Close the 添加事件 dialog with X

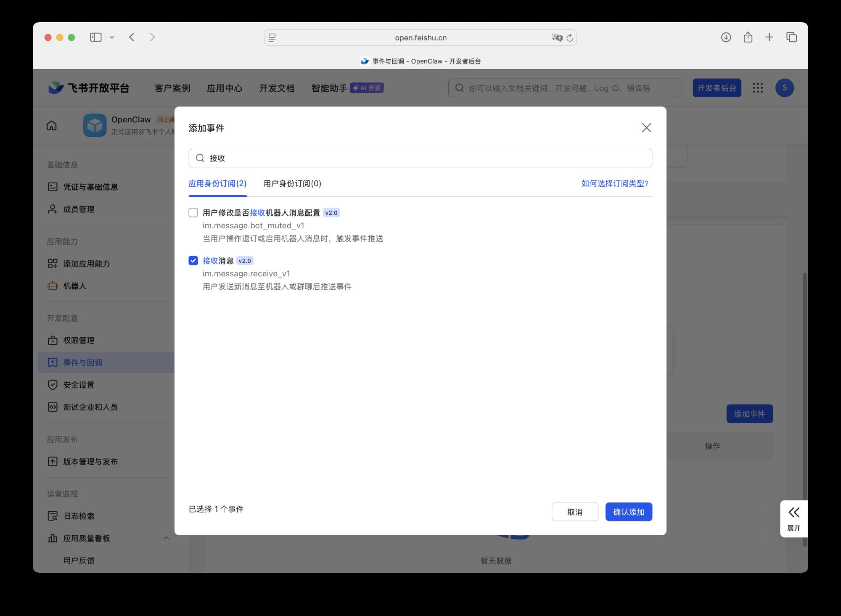(646, 128)
